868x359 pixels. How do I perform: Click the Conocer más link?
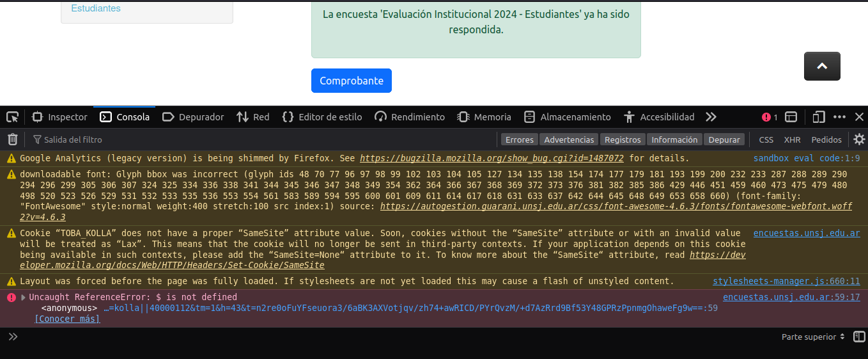67,319
